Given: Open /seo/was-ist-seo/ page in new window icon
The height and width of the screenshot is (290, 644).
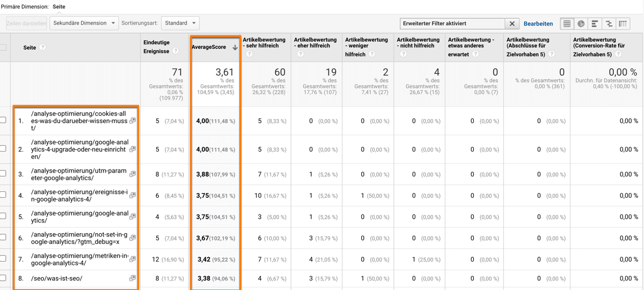Looking at the screenshot, I should pos(132,278).
